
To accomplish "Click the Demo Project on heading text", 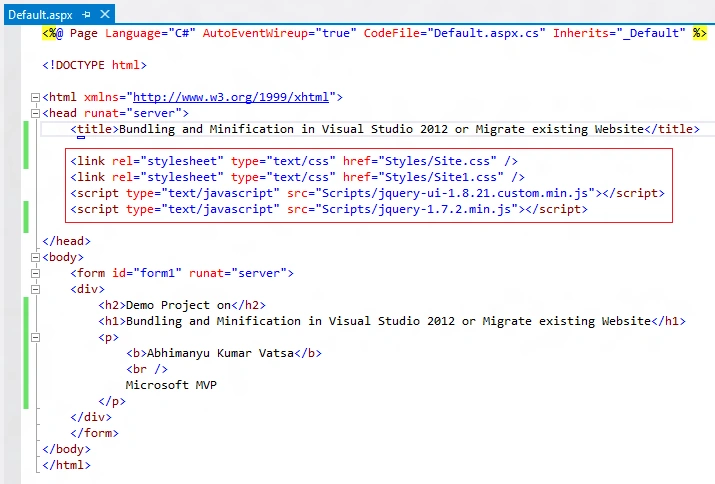I will click(x=178, y=305).
